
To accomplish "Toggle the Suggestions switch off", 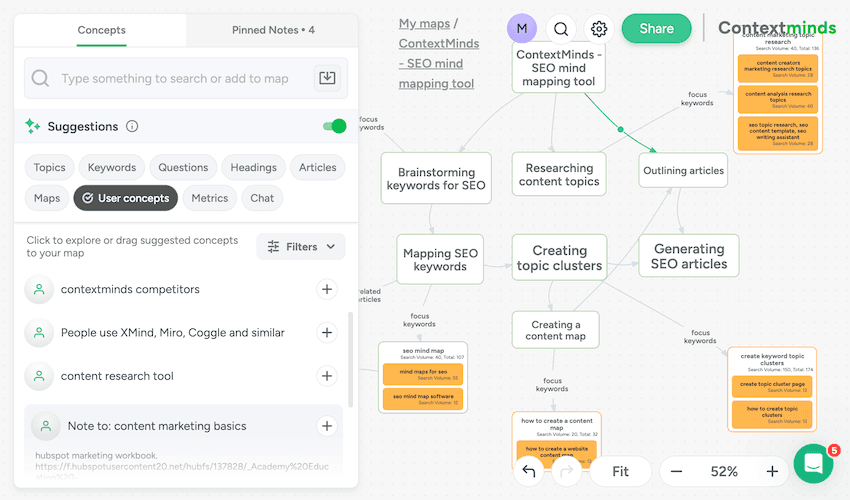I will point(334,126).
